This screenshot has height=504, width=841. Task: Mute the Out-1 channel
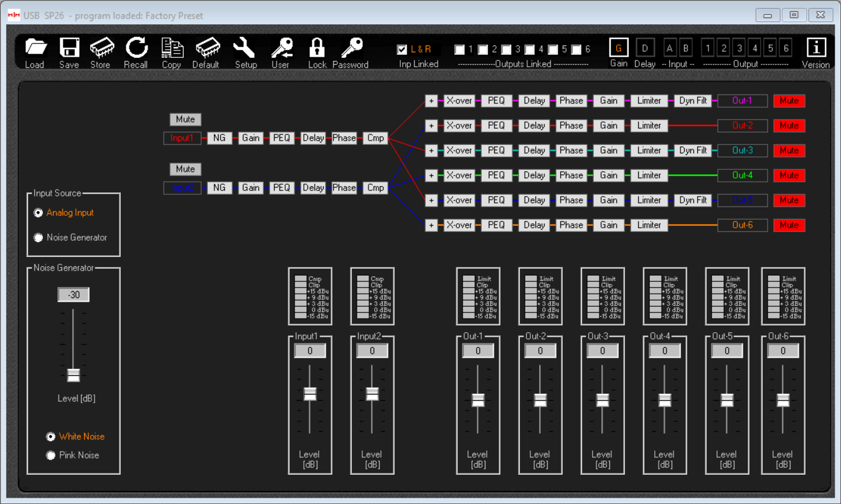(x=789, y=101)
